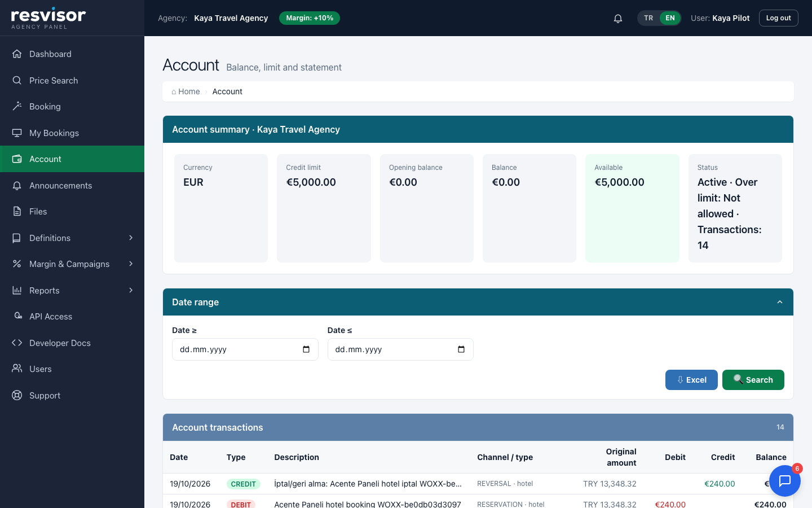Screen dimensions: 812x508
Task: Focus the Date ≥ input field
Action: (245, 349)
